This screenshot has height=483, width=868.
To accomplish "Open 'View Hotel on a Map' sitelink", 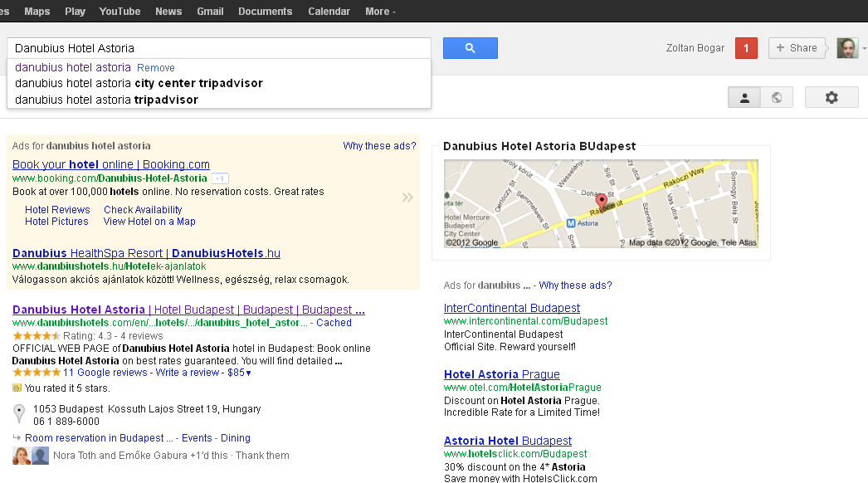I will tap(149, 222).
